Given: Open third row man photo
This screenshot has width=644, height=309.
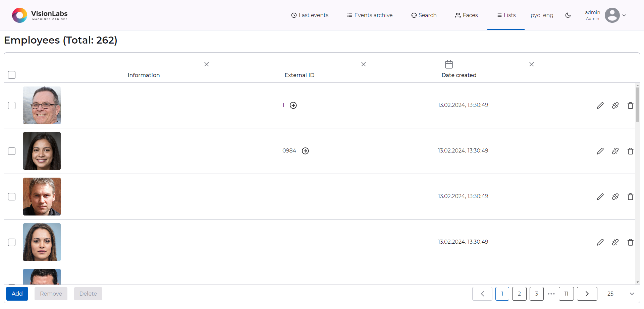Looking at the screenshot, I should (42, 197).
